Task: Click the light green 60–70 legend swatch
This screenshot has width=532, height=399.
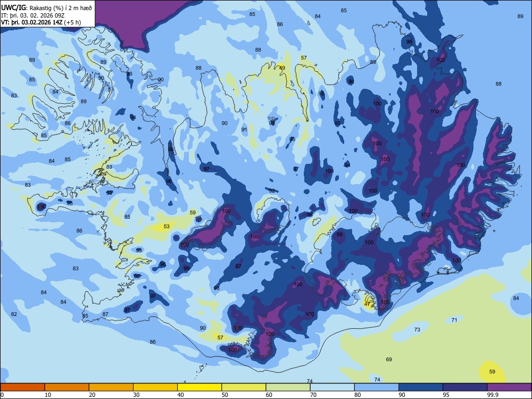Action: click(288, 387)
